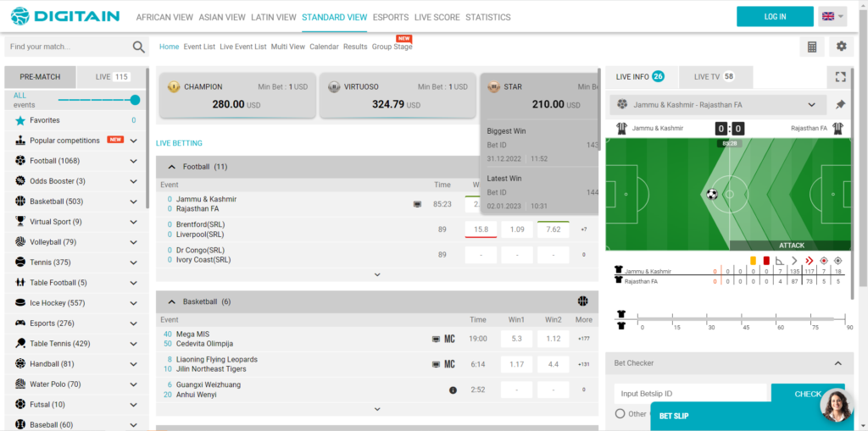Image resolution: width=868 pixels, height=431 pixels.
Task: Switch to the LIVE TV tab
Action: pos(715,77)
